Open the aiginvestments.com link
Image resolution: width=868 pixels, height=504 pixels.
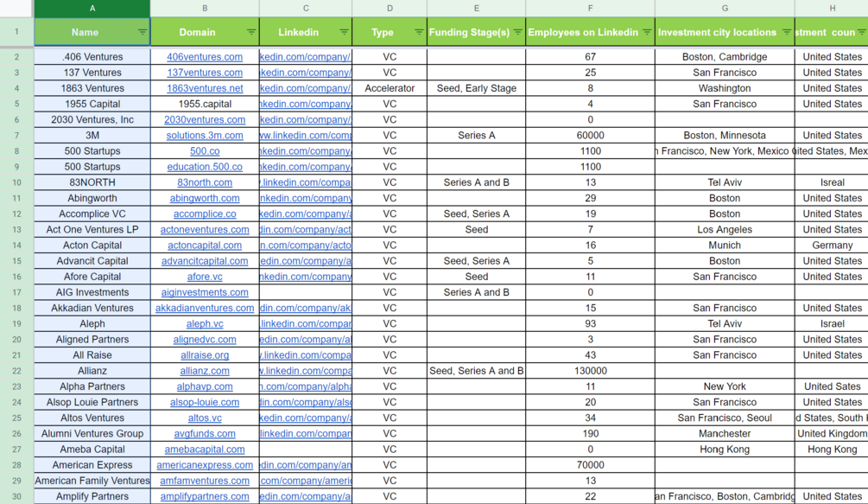205,292
